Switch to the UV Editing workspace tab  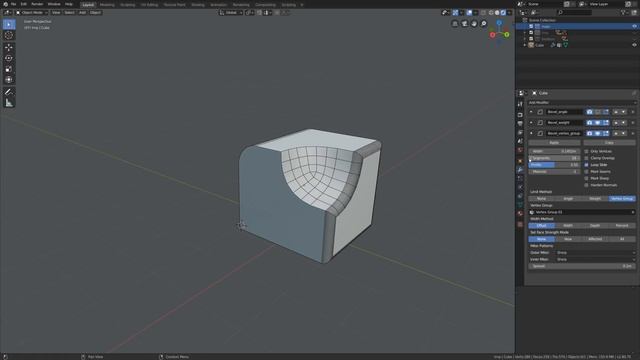click(x=149, y=5)
